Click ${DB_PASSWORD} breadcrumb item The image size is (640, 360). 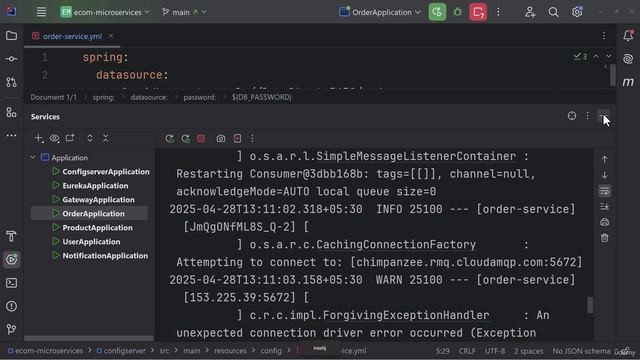click(262, 97)
